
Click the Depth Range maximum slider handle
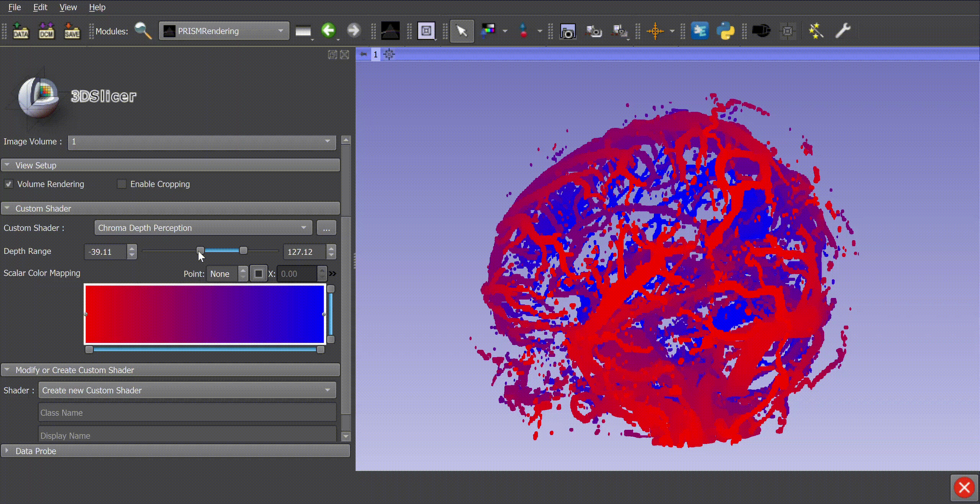coord(243,251)
